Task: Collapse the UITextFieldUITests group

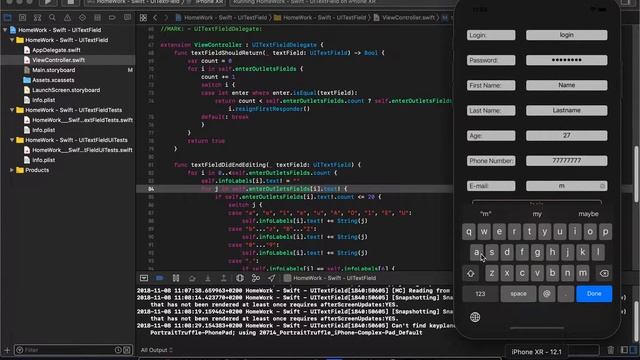Action: pyautogui.click(x=12, y=140)
